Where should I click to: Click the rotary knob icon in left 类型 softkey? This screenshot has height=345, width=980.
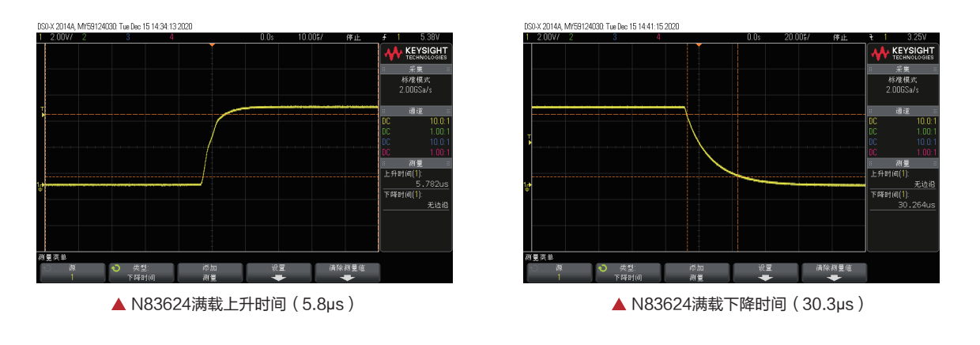pos(116,268)
